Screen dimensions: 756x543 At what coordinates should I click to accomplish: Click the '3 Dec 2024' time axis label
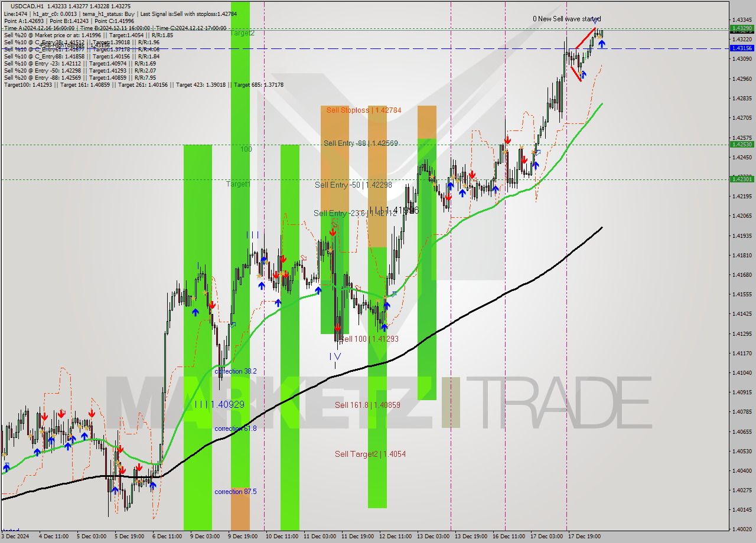16,537
